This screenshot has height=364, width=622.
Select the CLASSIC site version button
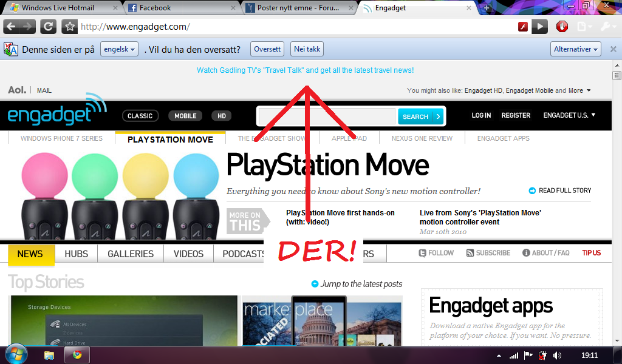(x=140, y=116)
